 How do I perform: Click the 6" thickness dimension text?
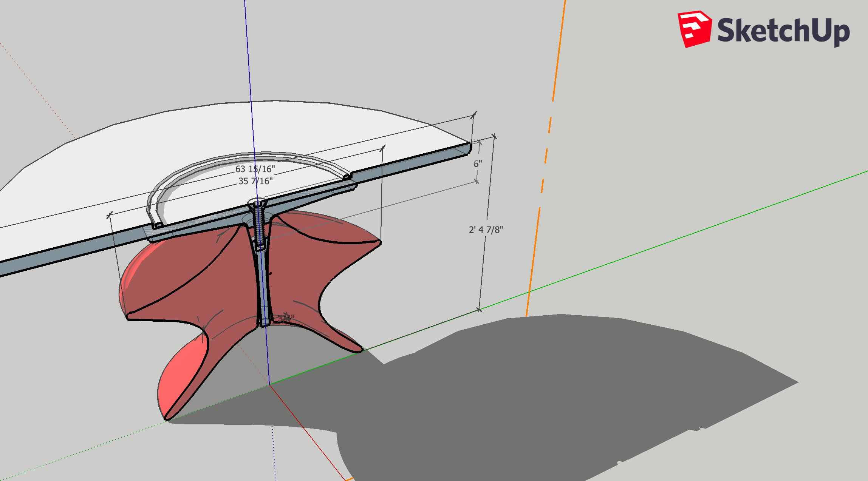coord(478,164)
